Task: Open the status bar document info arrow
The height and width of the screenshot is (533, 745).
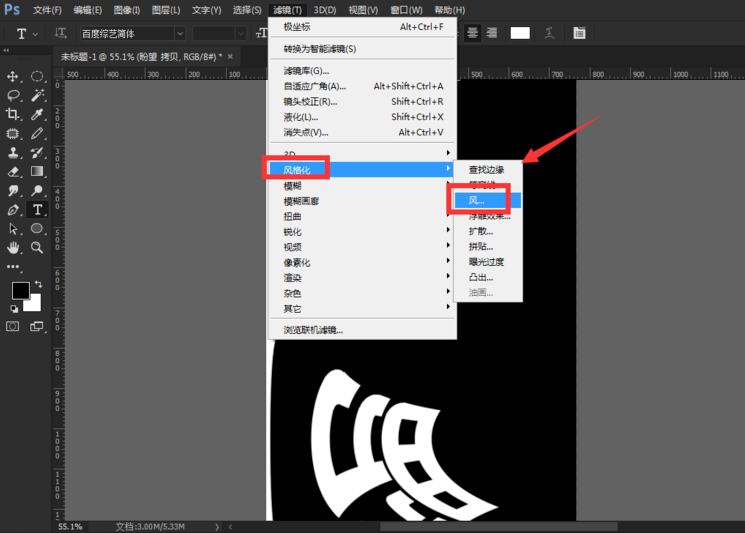Action: tap(217, 527)
